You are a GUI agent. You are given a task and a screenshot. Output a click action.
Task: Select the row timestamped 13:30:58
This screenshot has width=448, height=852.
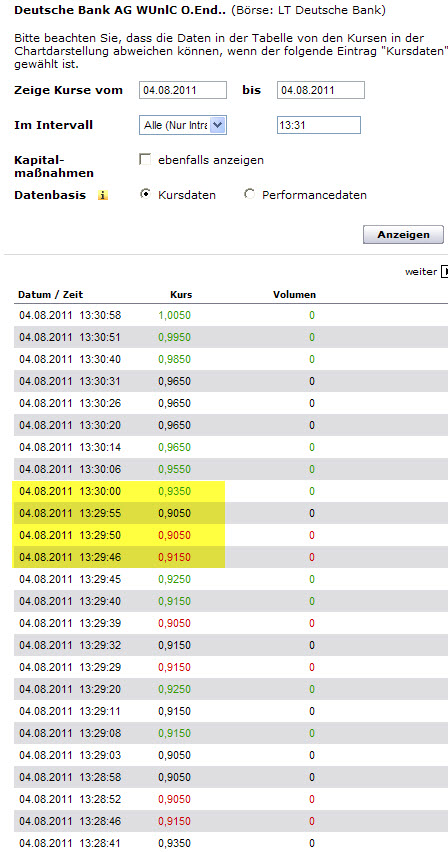(x=231, y=315)
